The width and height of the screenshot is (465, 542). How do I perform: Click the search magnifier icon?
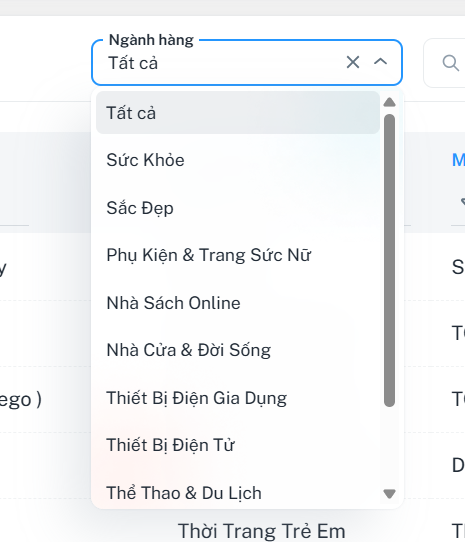point(450,63)
